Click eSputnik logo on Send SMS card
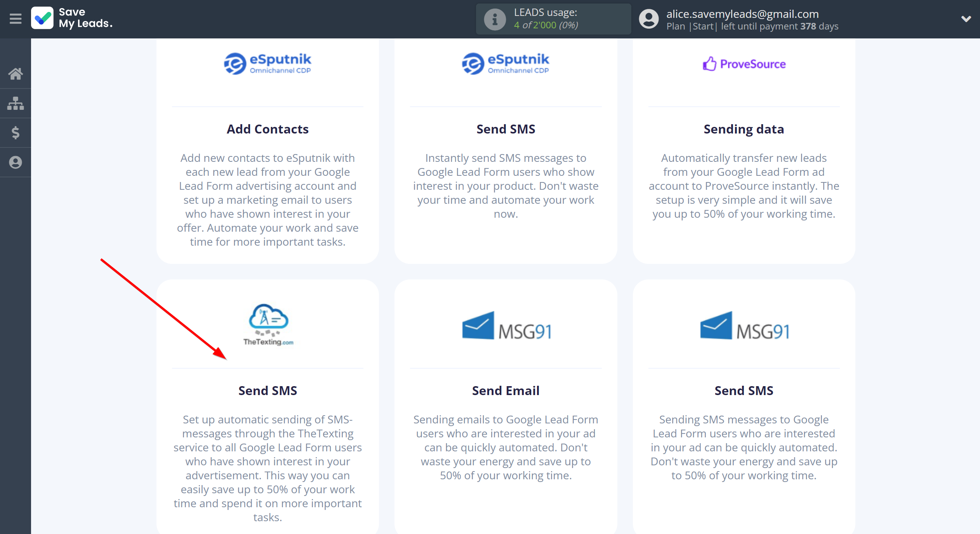 coord(506,64)
